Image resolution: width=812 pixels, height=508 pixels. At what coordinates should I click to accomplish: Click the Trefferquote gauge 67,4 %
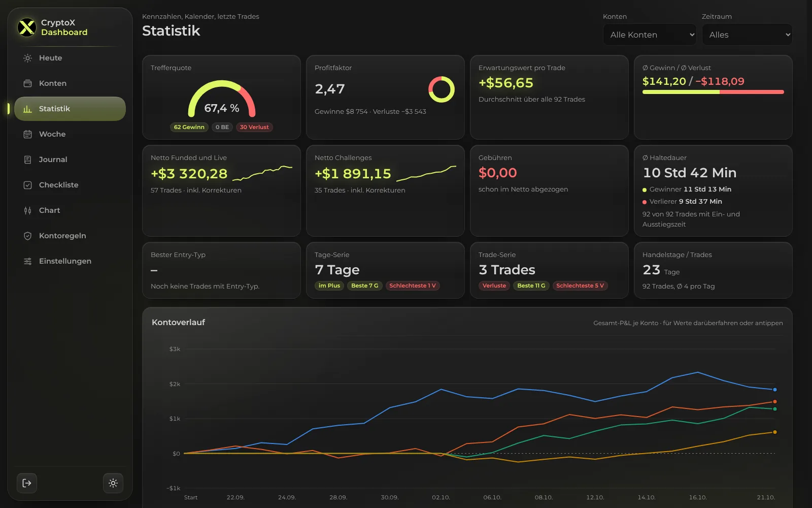222,99
